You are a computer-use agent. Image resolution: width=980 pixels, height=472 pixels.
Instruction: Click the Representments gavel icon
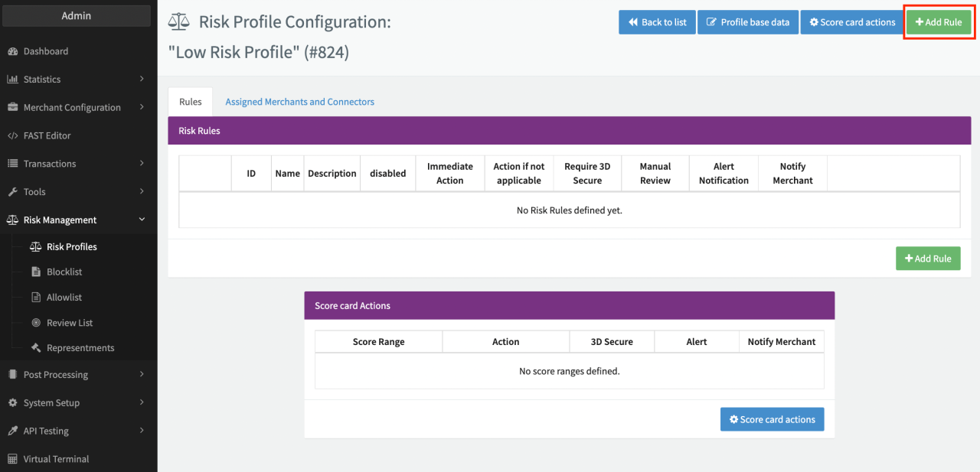pos(35,348)
